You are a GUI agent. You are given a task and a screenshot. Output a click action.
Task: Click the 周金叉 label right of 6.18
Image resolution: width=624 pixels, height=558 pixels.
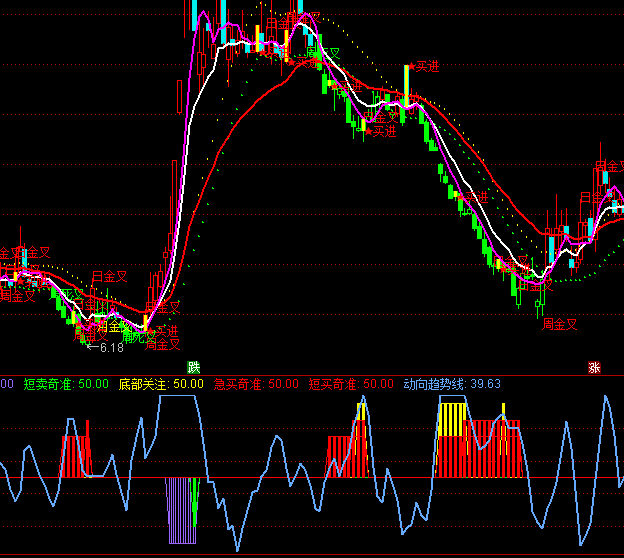coord(162,345)
